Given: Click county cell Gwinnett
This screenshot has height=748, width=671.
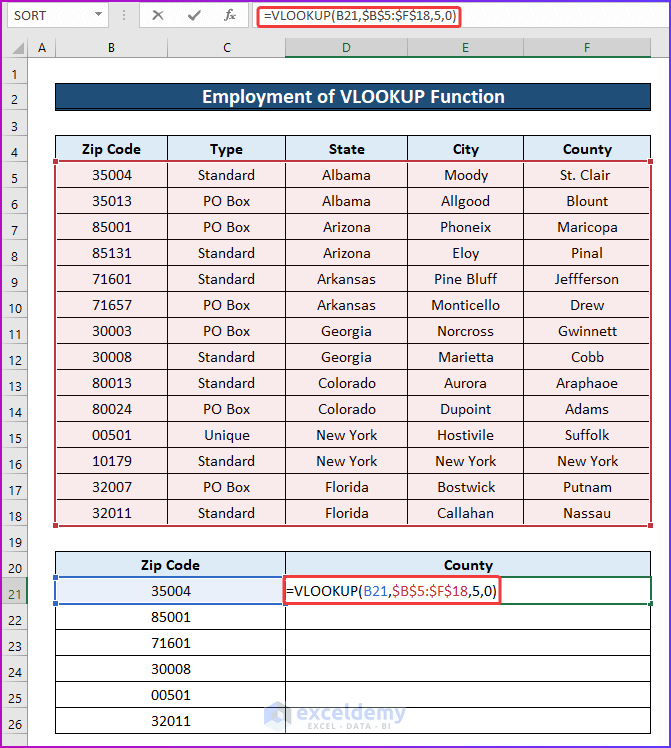Looking at the screenshot, I should 587,331.
